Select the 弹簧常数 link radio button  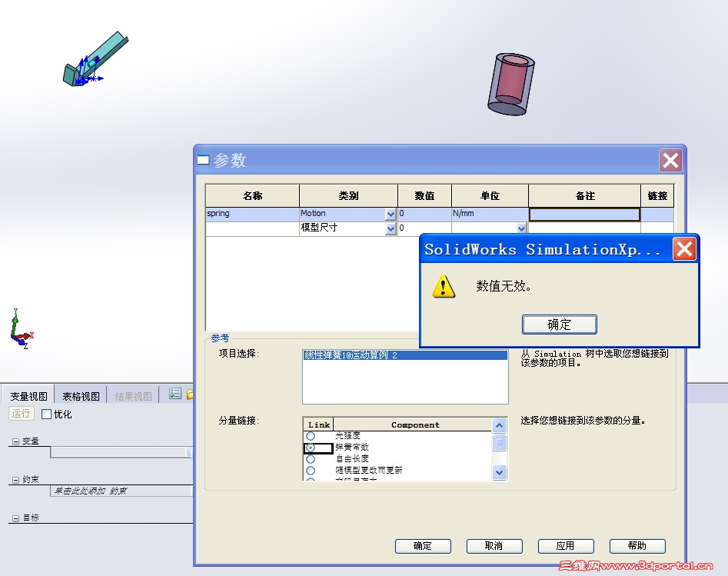(x=311, y=448)
